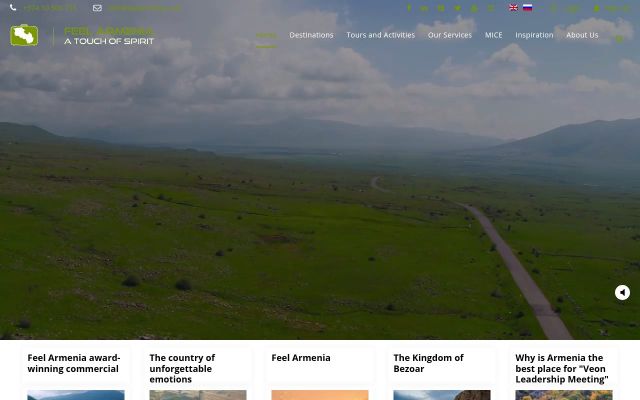Click the envelope email icon
This screenshot has width=640, height=400.
[x=97, y=8]
